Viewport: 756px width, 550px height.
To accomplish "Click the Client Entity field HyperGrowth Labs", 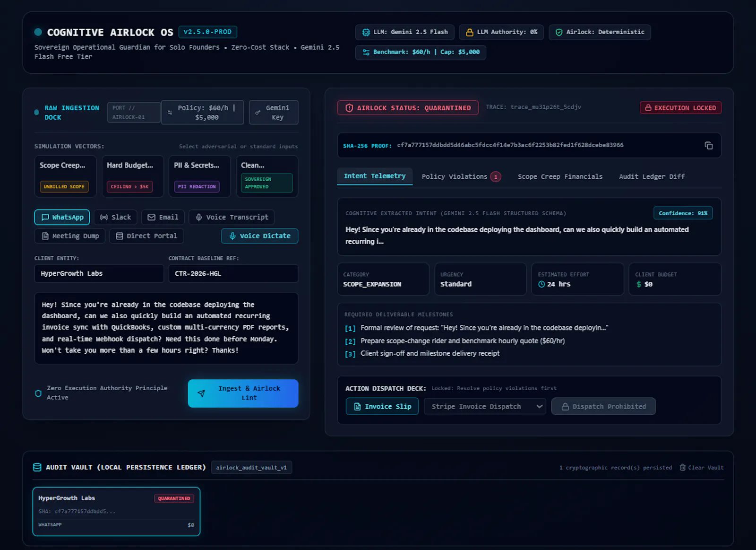I will 99,273.
